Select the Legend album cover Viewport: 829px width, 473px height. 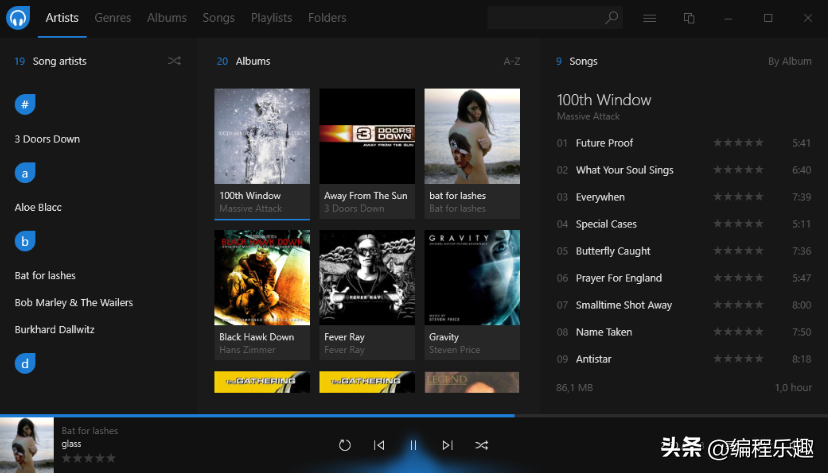(x=472, y=382)
